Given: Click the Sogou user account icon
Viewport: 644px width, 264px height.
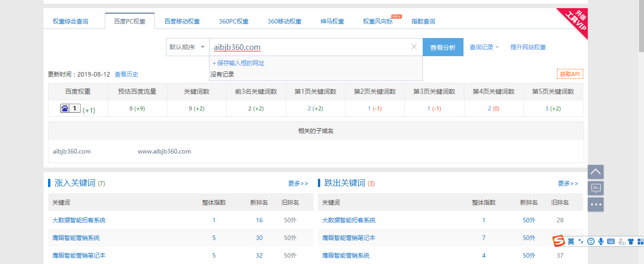Looking at the screenshot, I should click(621, 241).
